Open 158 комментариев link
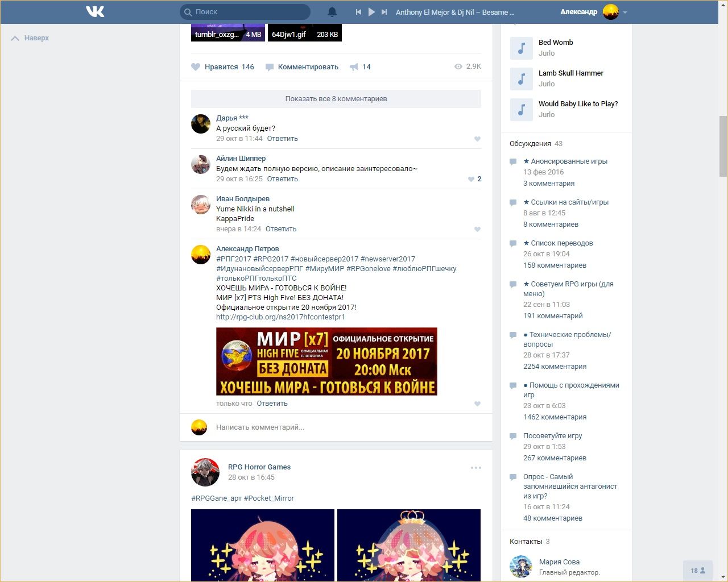The width and height of the screenshot is (728, 582). 555,265
